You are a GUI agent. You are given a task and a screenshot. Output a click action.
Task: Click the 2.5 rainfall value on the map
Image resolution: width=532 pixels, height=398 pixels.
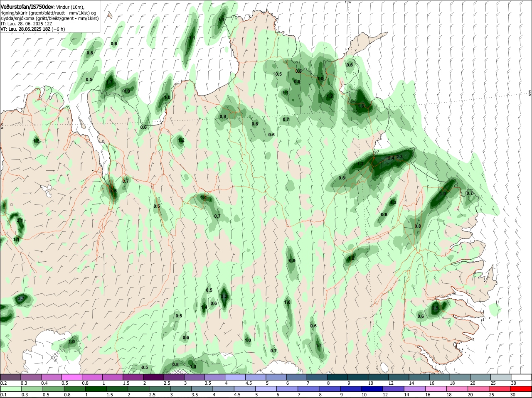pyautogui.click(x=435, y=308)
